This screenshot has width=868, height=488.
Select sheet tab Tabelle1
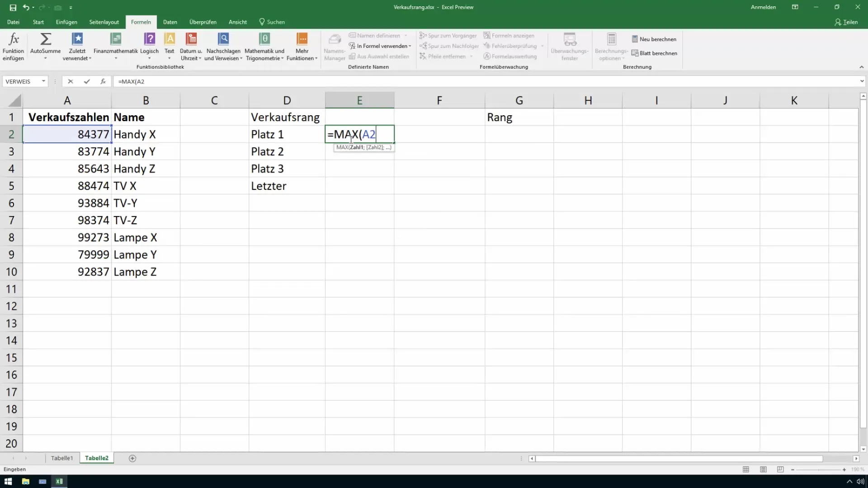coord(62,458)
